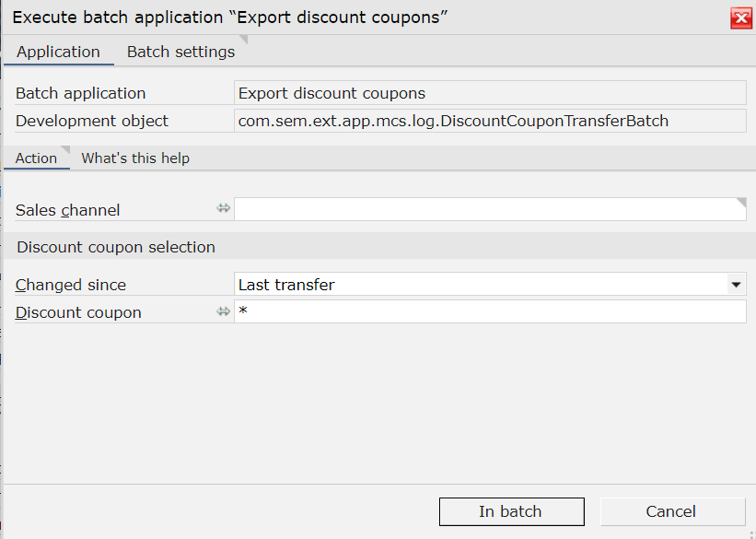This screenshot has height=539, width=756.
Task: Click the Discount coupon selection section header
Action: (116, 247)
